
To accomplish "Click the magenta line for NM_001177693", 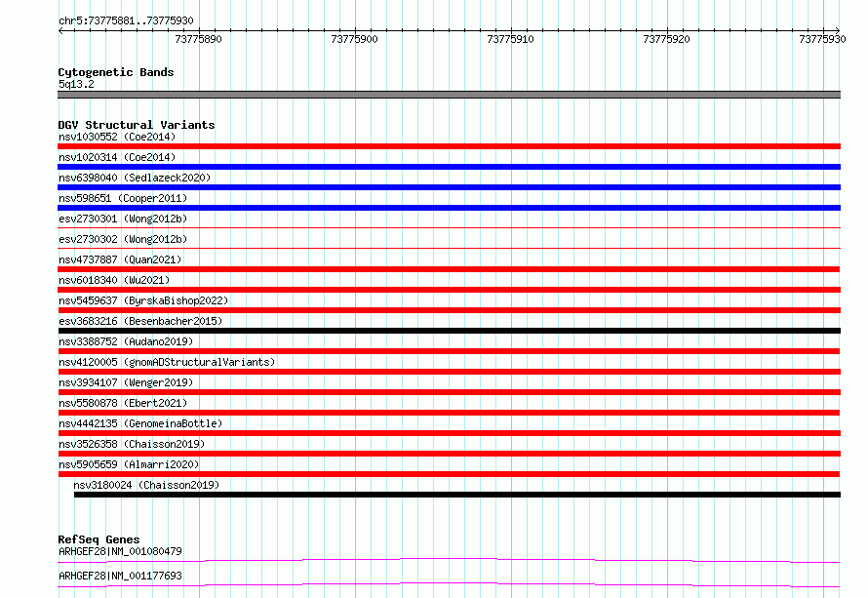I will [x=449, y=584].
